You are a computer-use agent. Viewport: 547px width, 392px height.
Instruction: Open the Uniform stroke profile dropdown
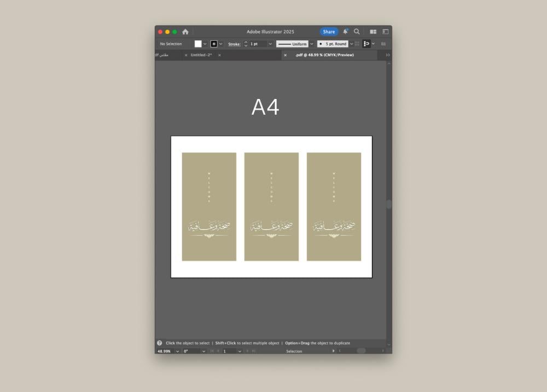click(312, 44)
